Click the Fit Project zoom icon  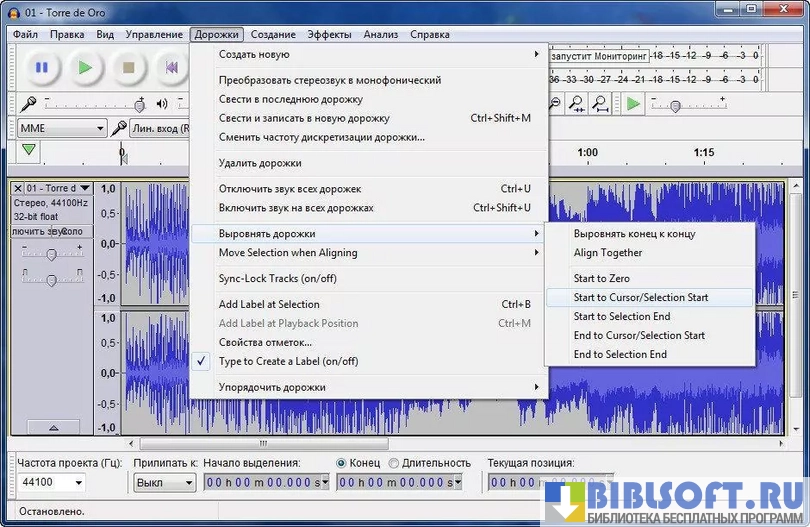[601, 103]
